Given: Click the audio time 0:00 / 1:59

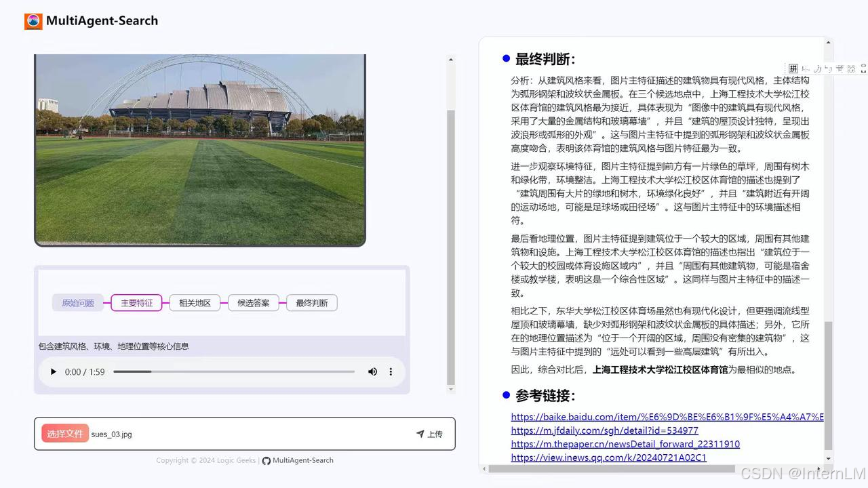Looking at the screenshot, I should [x=85, y=371].
